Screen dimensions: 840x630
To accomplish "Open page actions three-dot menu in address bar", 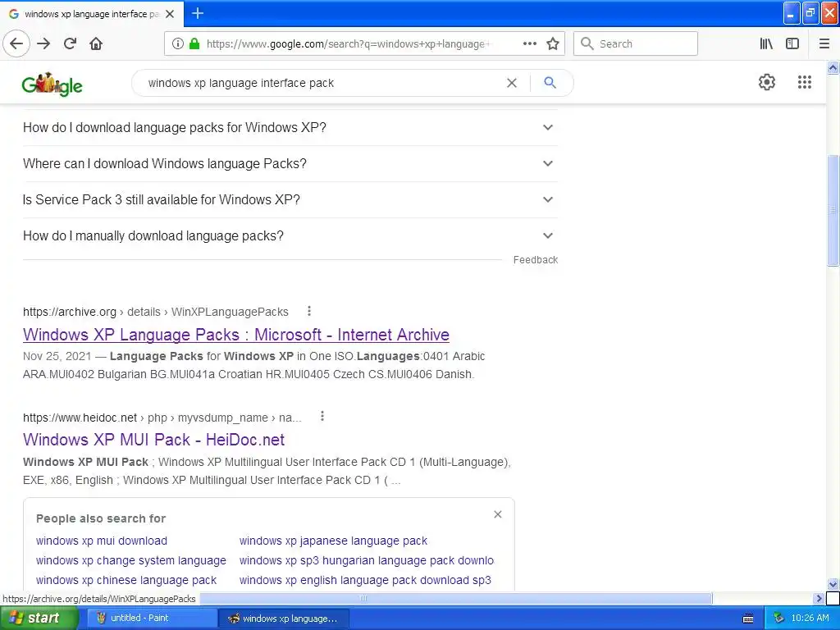I will tap(529, 43).
